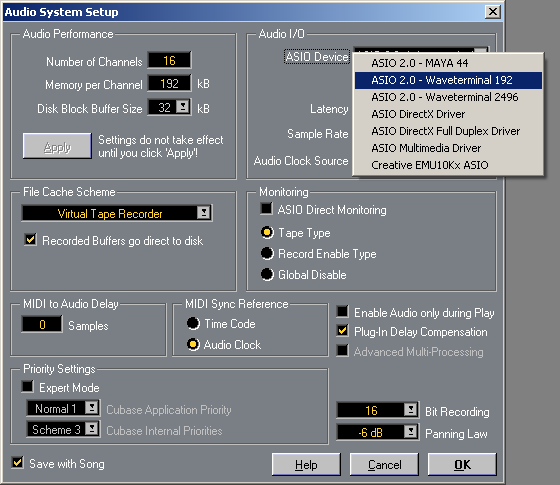Open Disk Block Buffer Size dropdown arrow
This screenshot has width=560, height=485.
click(x=183, y=107)
